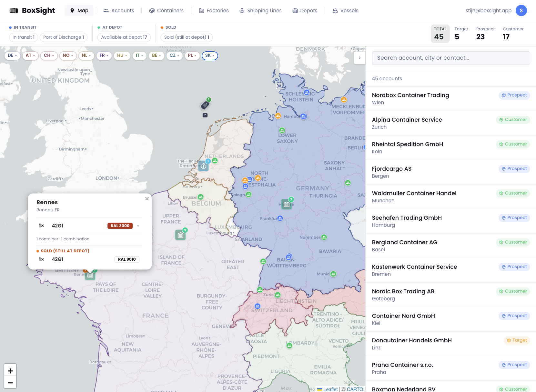Toggle the In transit filter chip
The width and height of the screenshot is (536, 392).
click(x=24, y=37)
